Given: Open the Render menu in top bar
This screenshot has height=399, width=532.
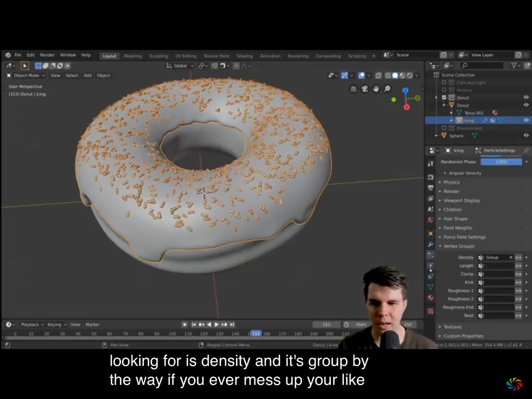Looking at the screenshot, I should pyautogui.click(x=47, y=55).
